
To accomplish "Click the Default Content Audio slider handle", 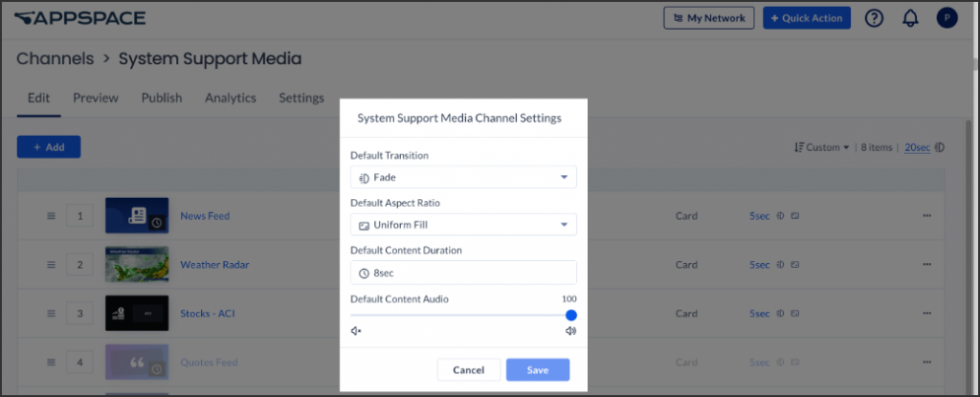I will (571, 315).
